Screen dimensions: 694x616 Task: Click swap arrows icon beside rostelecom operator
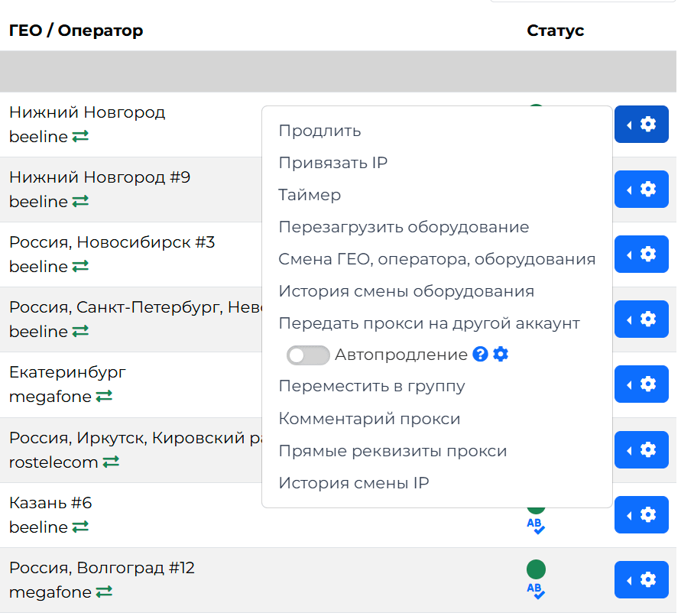coord(111,462)
